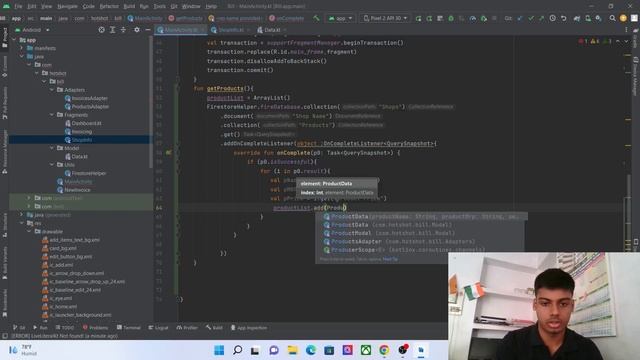Open the Navigate menu
The height and width of the screenshot is (360, 640).
tap(67, 7)
